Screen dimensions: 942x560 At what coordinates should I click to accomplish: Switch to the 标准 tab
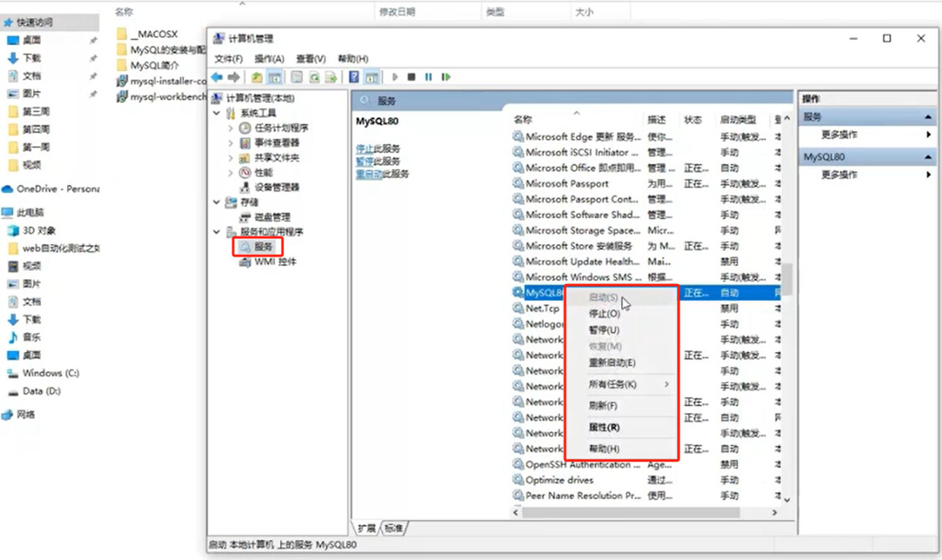tap(394, 528)
